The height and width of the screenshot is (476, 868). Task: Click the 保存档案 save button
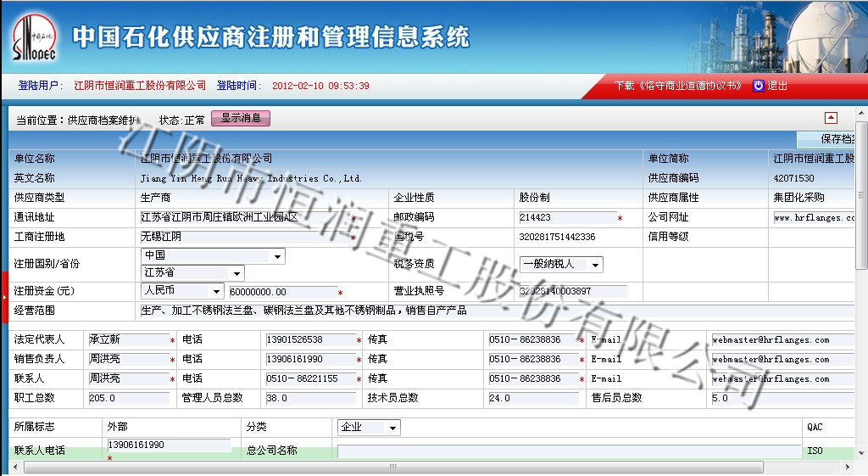(837, 139)
